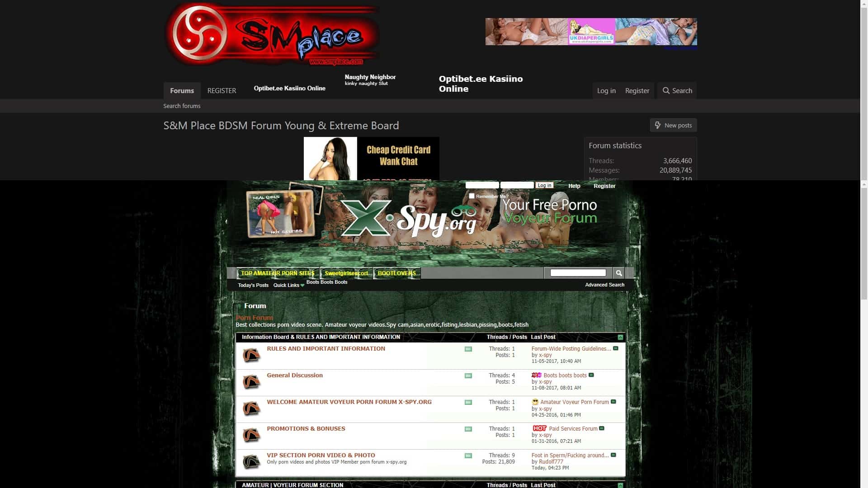This screenshot has width=868, height=488.
Task: Open the PROMOTIONS & BONUSES forum
Action: (306, 428)
